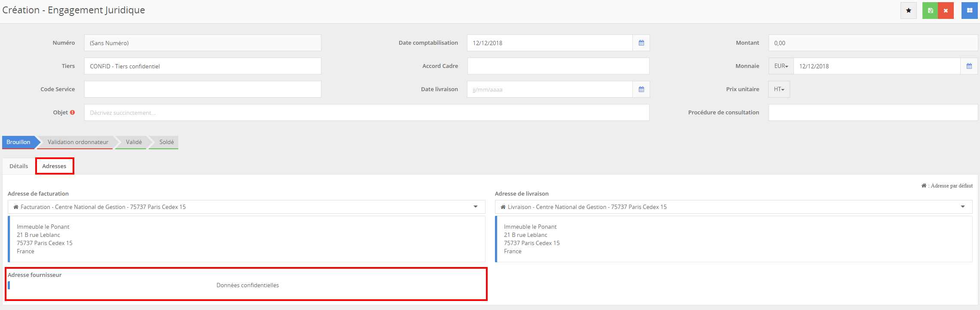This screenshot has width=980, height=310.
Task: Expand the HT Prix unitaire dropdown
Action: point(779,89)
